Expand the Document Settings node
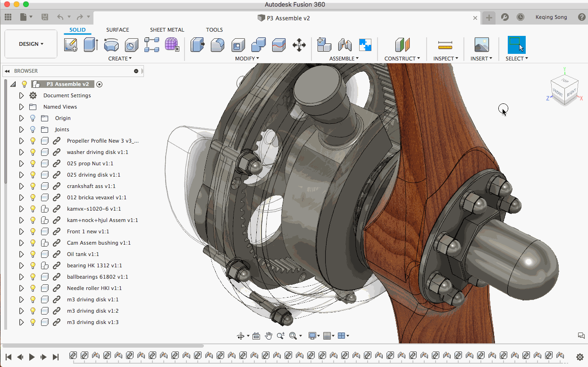588x367 pixels. point(21,95)
